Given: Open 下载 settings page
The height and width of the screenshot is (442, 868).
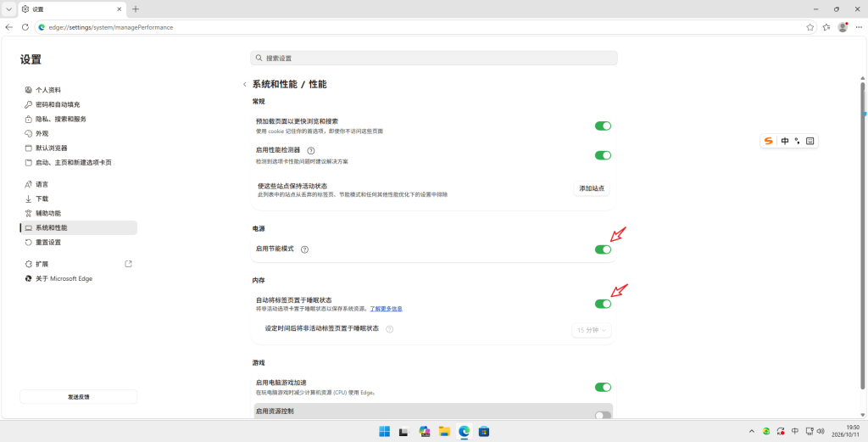Looking at the screenshot, I should [x=78, y=199].
